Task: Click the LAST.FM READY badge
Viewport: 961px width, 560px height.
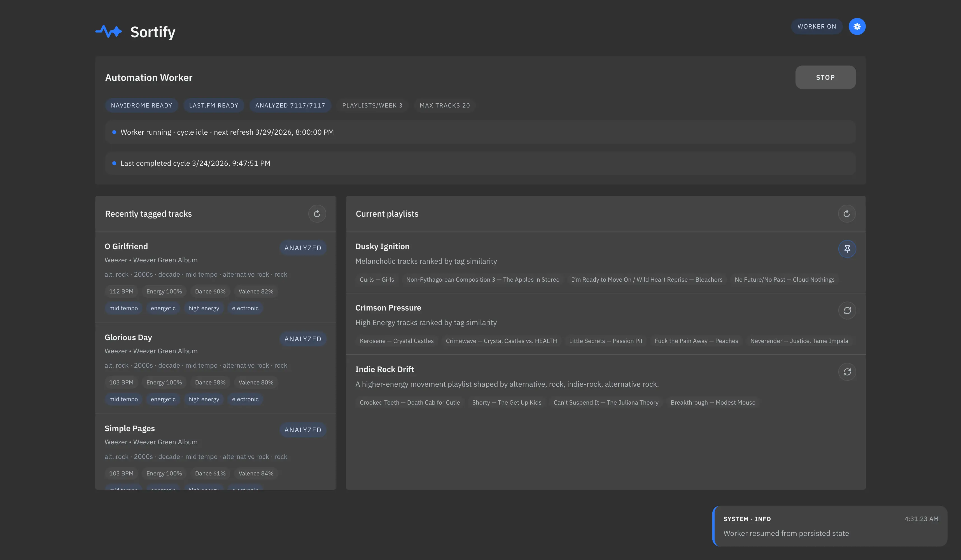Action: click(214, 105)
